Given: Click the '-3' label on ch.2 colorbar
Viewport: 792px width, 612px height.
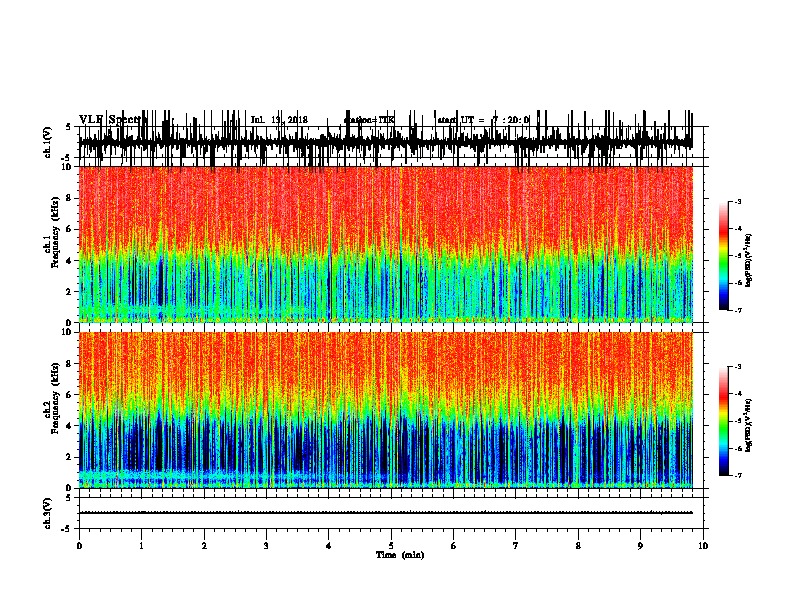Looking at the screenshot, I should [737, 367].
